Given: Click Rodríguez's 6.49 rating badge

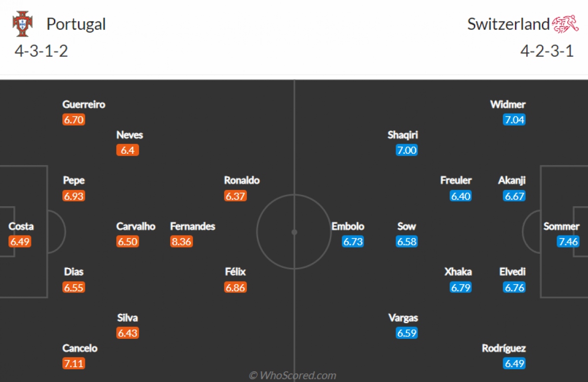Looking at the screenshot, I should (514, 364).
